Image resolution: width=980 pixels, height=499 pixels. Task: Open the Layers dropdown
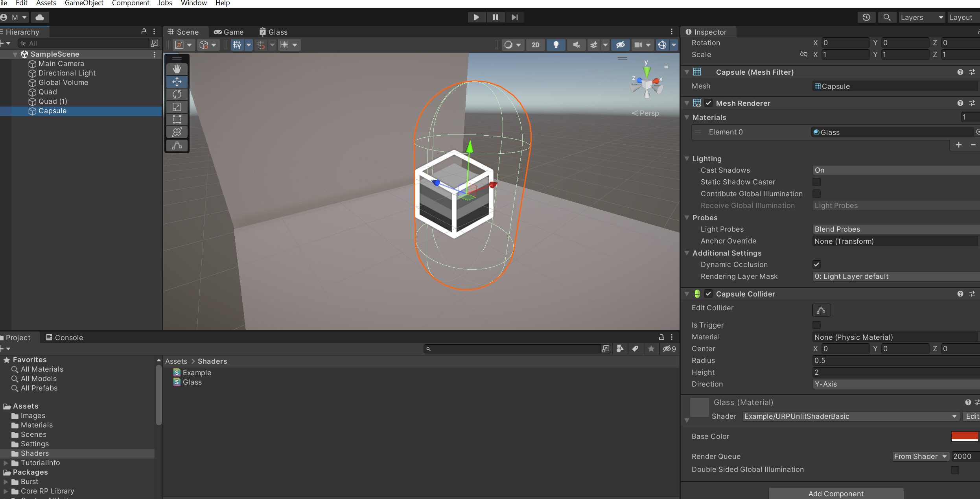point(921,17)
